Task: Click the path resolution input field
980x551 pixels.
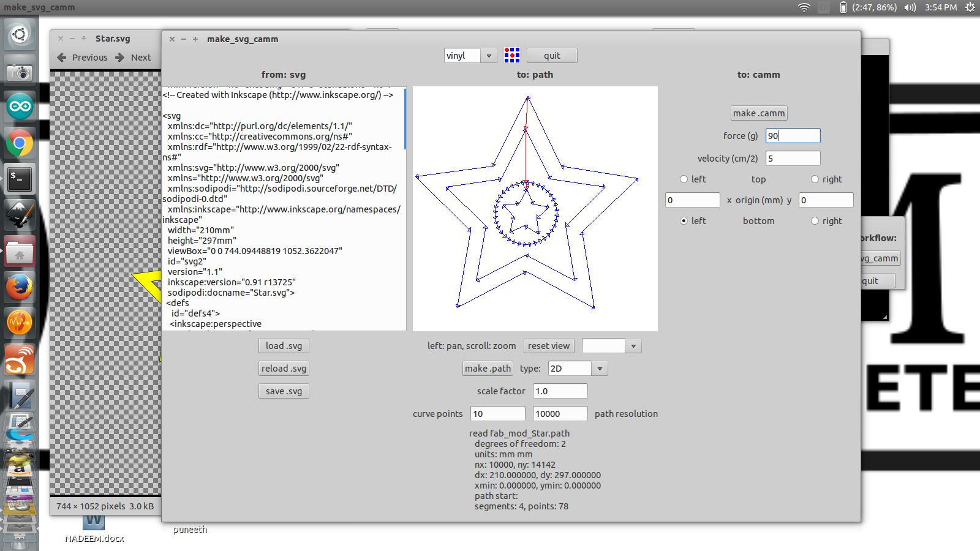Action: 560,414
